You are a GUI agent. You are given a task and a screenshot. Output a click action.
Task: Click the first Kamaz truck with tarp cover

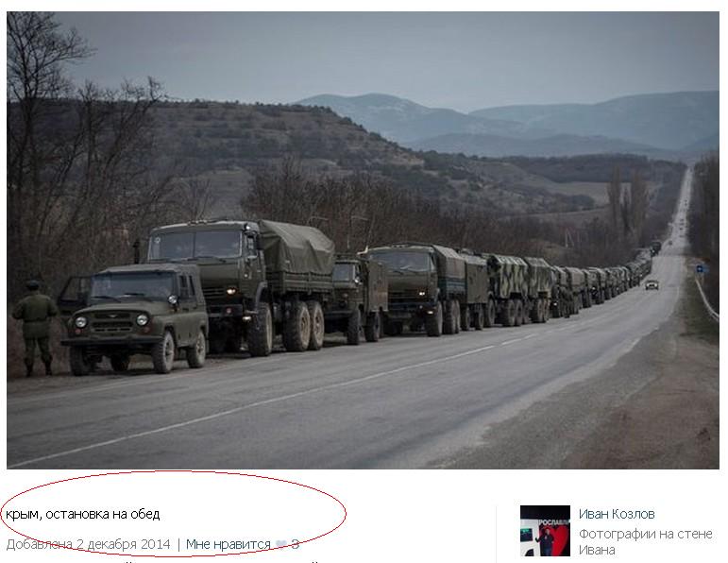click(x=242, y=285)
